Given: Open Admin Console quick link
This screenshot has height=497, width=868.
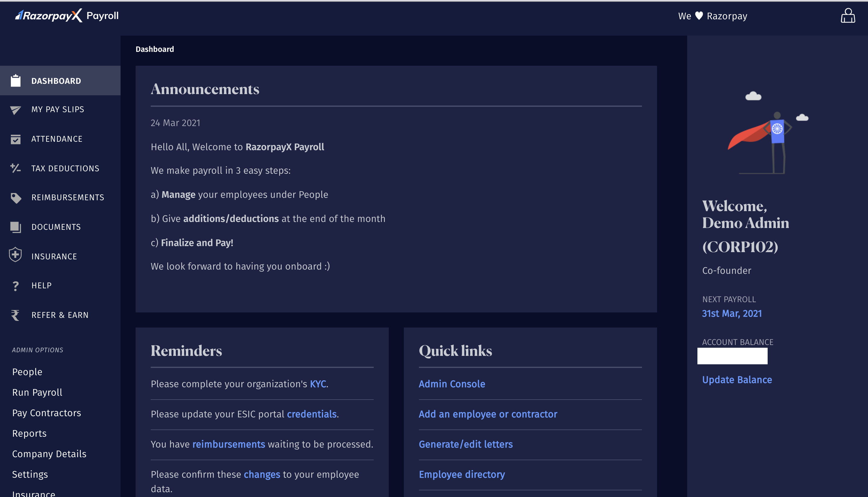Looking at the screenshot, I should [x=451, y=384].
